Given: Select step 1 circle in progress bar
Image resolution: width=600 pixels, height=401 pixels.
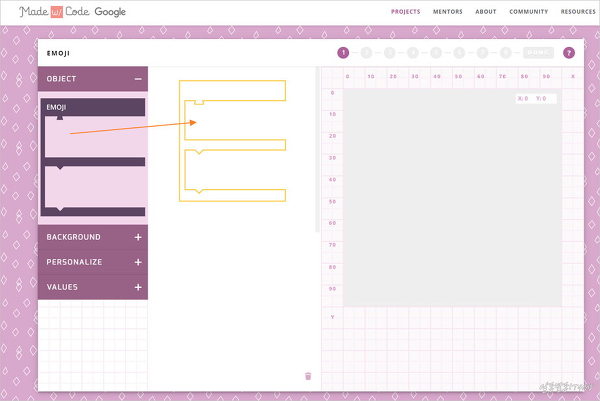Looking at the screenshot, I should 343,53.
